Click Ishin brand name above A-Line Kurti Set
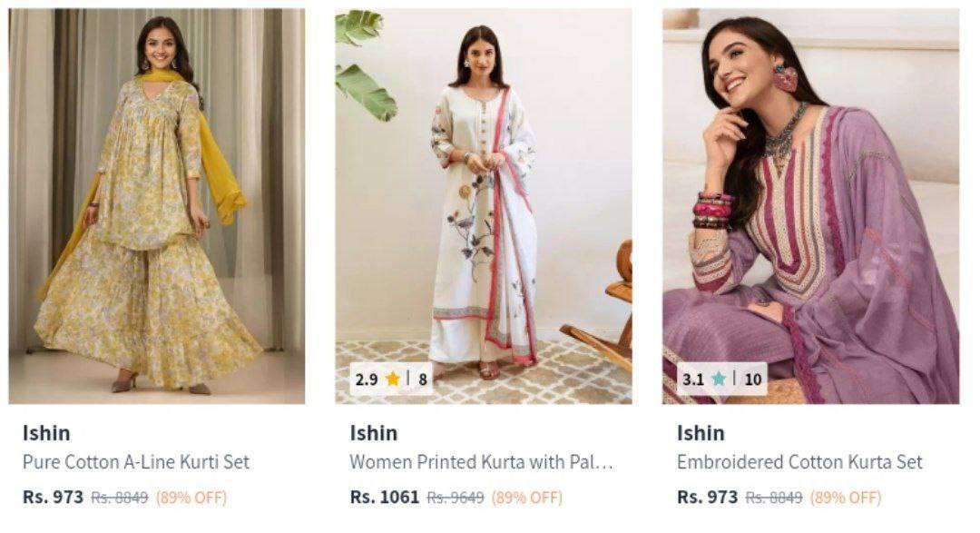The image size is (980, 533). coord(46,433)
